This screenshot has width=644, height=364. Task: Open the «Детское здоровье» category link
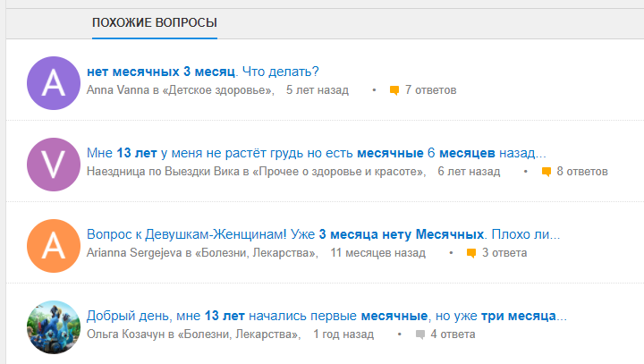(218, 90)
